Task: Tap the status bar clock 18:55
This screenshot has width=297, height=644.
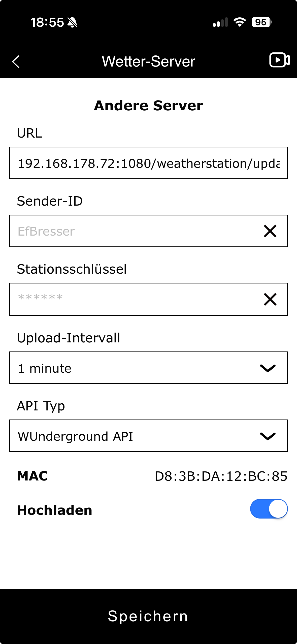Action: (x=47, y=22)
